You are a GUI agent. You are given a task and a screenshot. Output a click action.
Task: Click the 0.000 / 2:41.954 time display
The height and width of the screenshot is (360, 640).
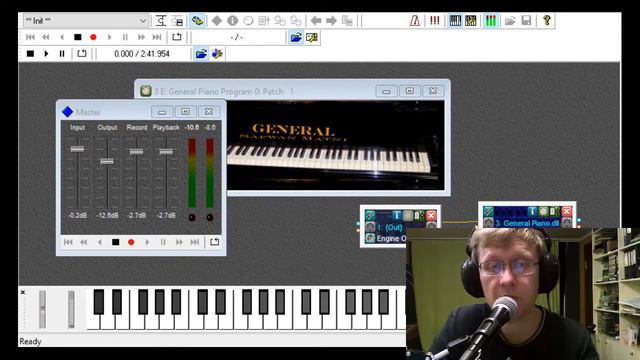142,53
